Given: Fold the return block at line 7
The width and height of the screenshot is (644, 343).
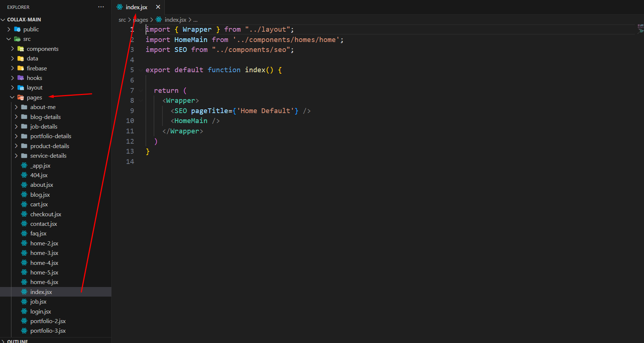Looking at the screenshot, I should [x=140, y=91].
